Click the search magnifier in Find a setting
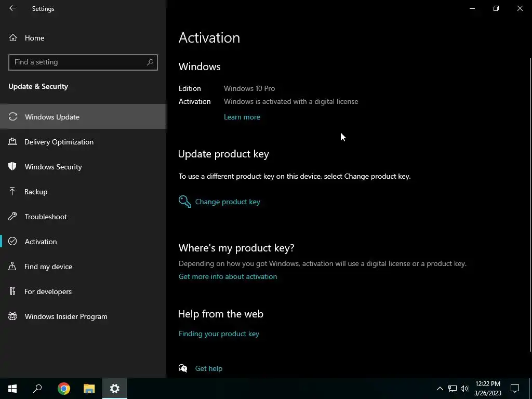The image size is (532, 399). pyautogui.click(x=150, y=62)
